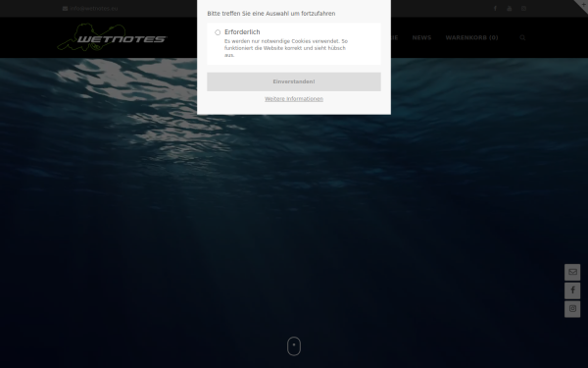Click the floating Instagram side button

572,309
